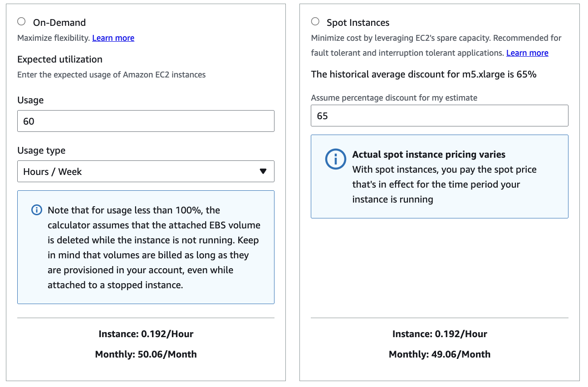Click the info icon in EBS volume note
The image size is (588, 387).
click(37, 210)
